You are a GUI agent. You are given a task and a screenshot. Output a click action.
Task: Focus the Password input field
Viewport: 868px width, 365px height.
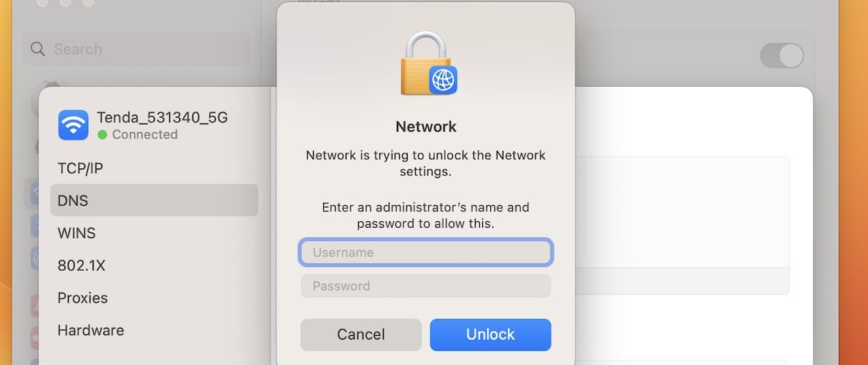[426, 286]
